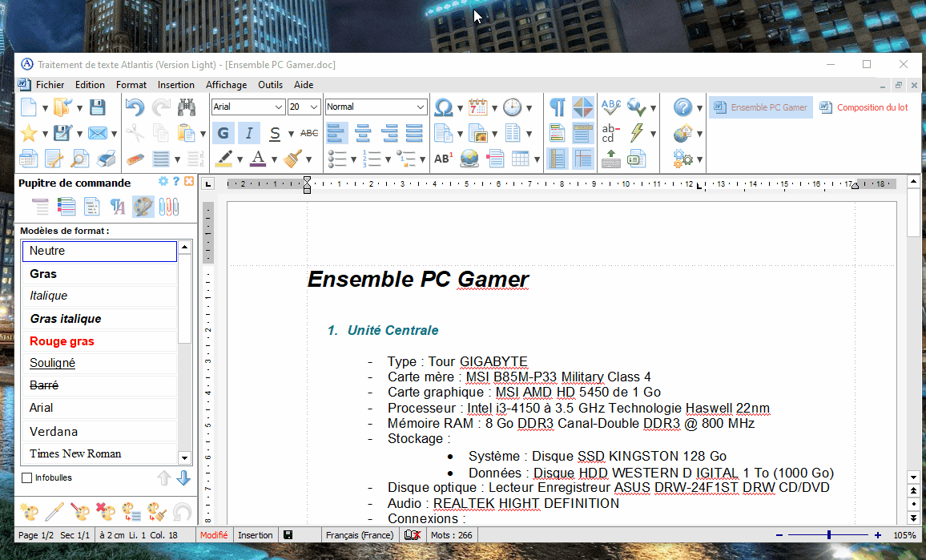Image resolution: width=926 pixels, height=560 pixels.
Task: Open the help question mark icon
Action: (682, 107)
